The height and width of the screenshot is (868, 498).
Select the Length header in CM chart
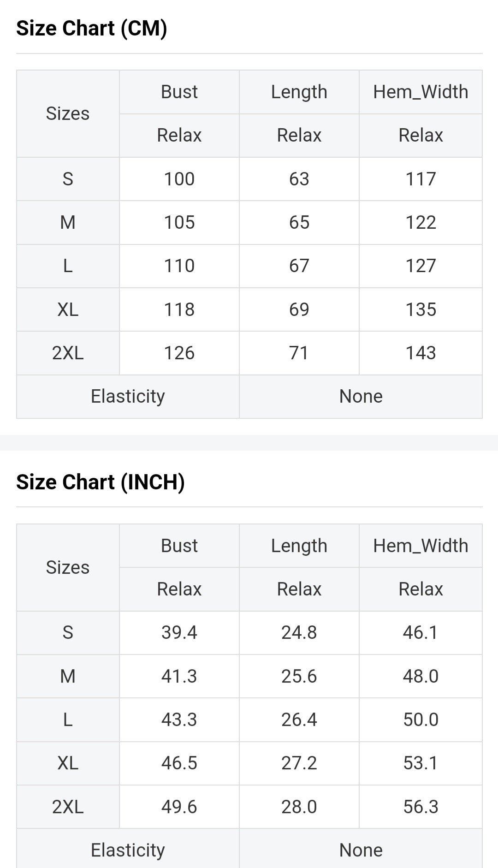click(x=299, y=92)
